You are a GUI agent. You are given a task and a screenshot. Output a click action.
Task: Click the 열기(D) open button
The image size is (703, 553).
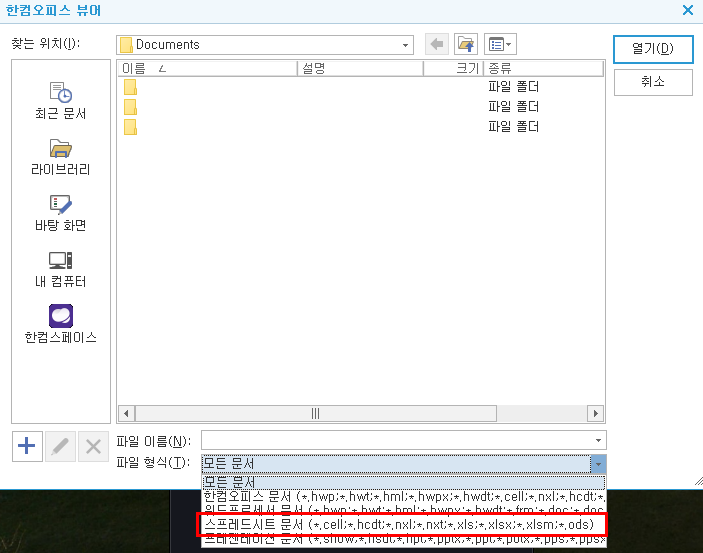pos(653,49)
